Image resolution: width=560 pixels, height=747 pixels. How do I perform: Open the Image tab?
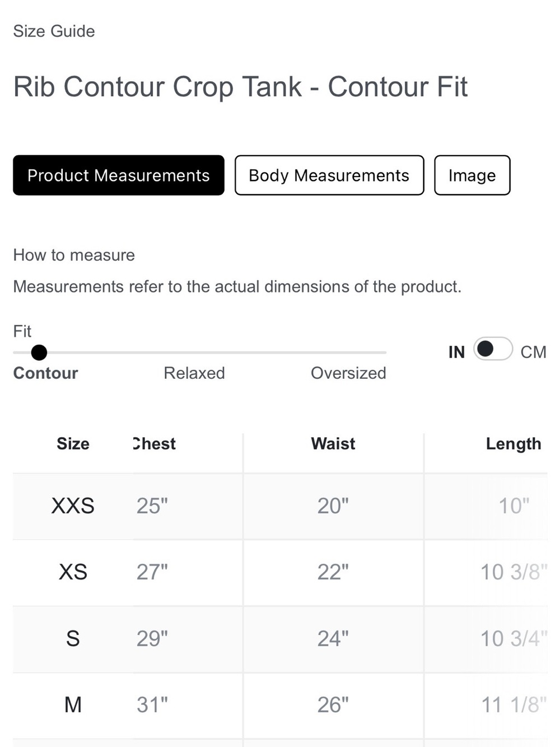click(472, 175)
